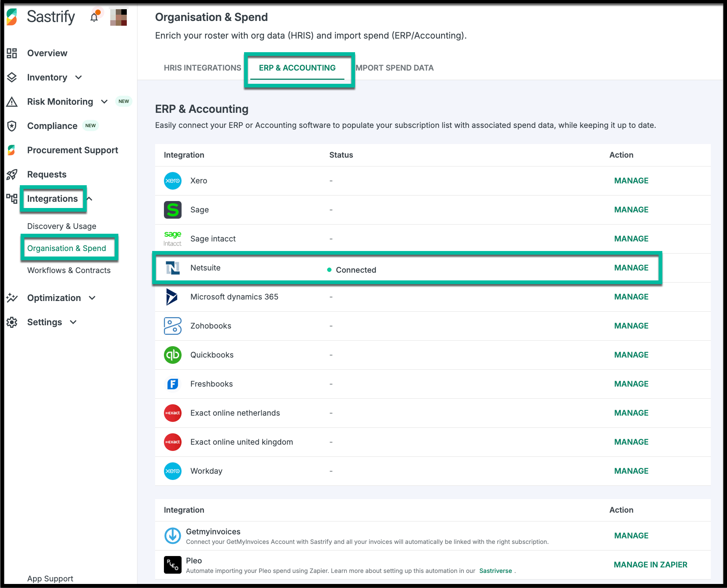Click the Microsoft dynamics 365 name

[x=234, y=297]
